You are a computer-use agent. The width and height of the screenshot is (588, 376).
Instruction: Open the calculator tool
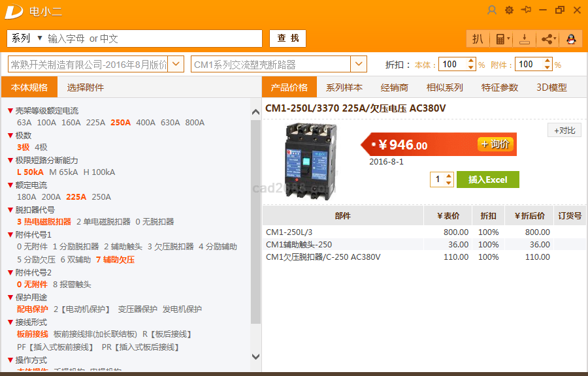pos(500,39)
